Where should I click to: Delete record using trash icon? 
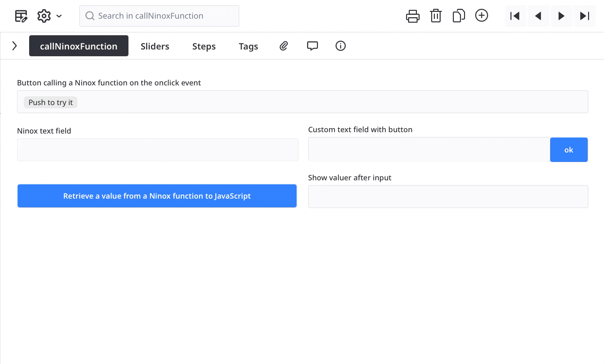(436, 16)
